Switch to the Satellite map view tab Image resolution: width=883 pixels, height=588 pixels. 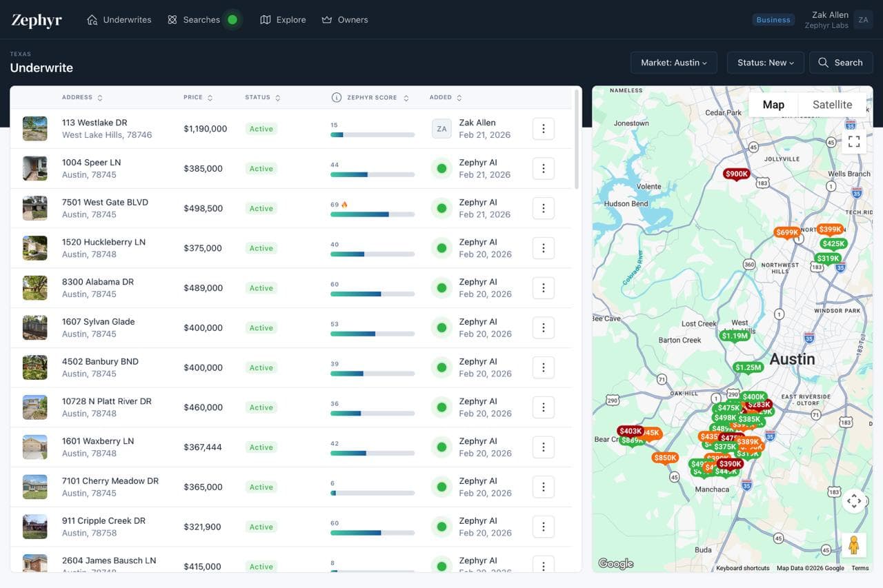click(x=831, y=104)
